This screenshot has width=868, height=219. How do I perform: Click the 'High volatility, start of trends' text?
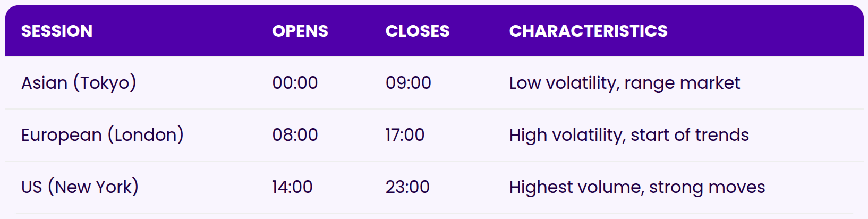coord(629,136)
